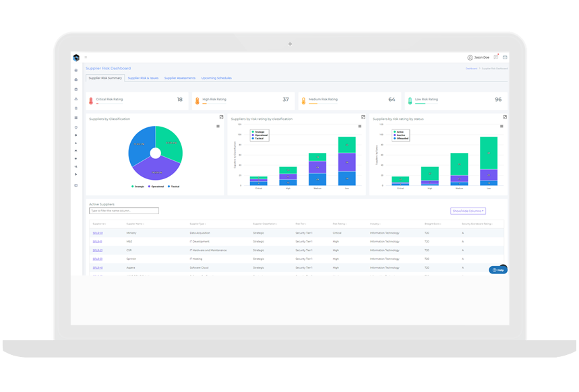579x392 pixels.
Task: Switch to Upcoming Schedules tab
Action: pyautogui.click(x=216, y=78)
